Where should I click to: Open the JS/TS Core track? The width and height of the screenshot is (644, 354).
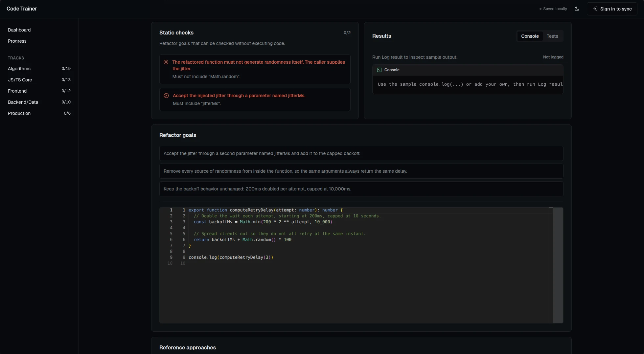(x=39, y=80)
